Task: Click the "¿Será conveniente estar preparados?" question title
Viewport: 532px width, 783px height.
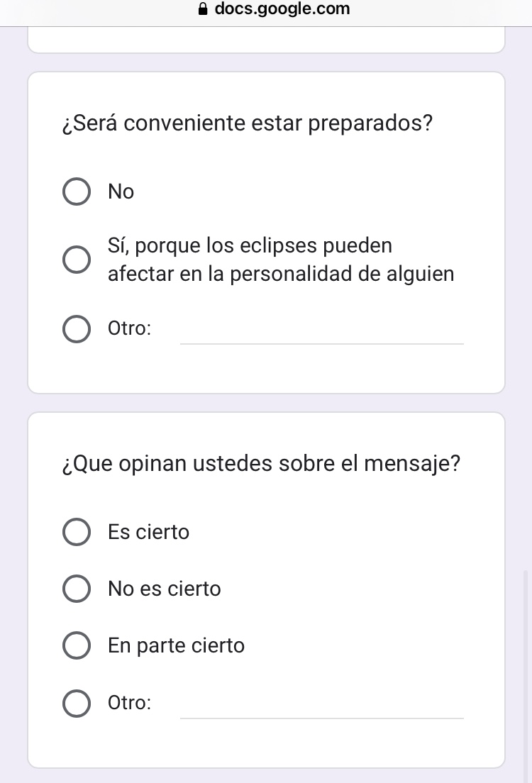Action: click(x=248, y=124)
